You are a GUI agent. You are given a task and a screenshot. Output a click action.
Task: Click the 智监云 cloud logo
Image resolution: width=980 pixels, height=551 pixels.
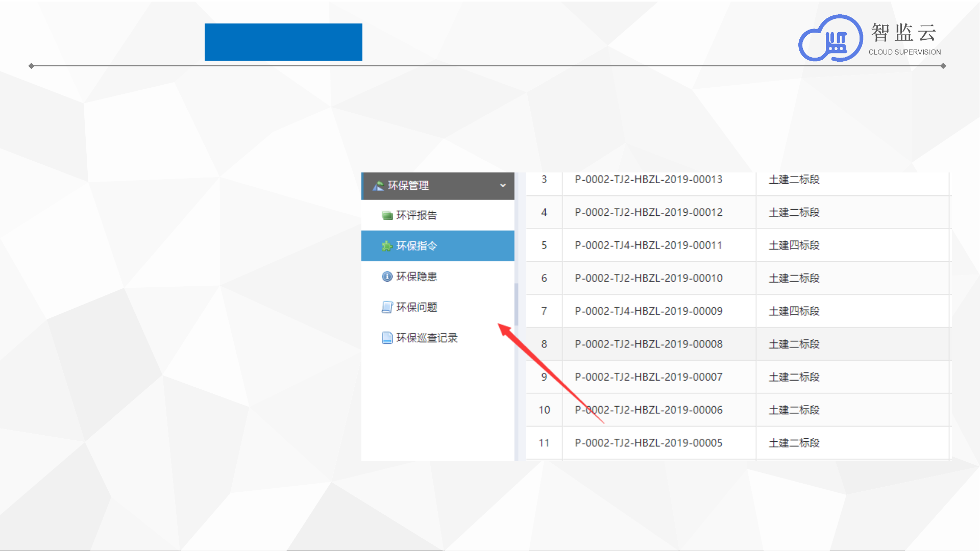pyautogui.click(x=830, y=39)
